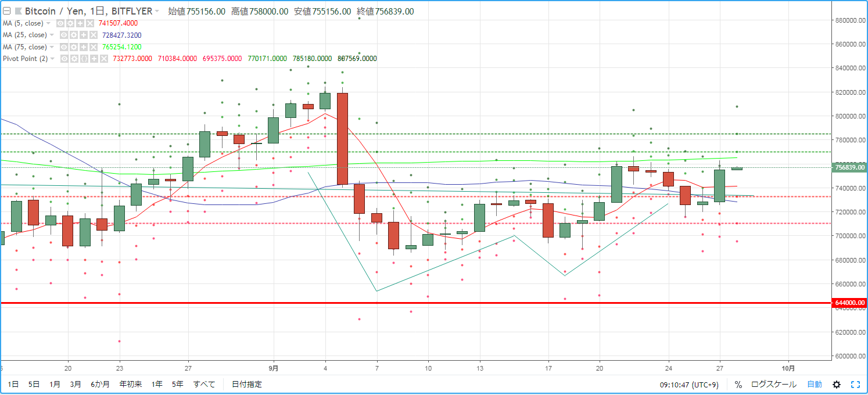The image size is (868, 395).
Task: Toggle fullscreen chart mode icon
Action: coord(855,385)
